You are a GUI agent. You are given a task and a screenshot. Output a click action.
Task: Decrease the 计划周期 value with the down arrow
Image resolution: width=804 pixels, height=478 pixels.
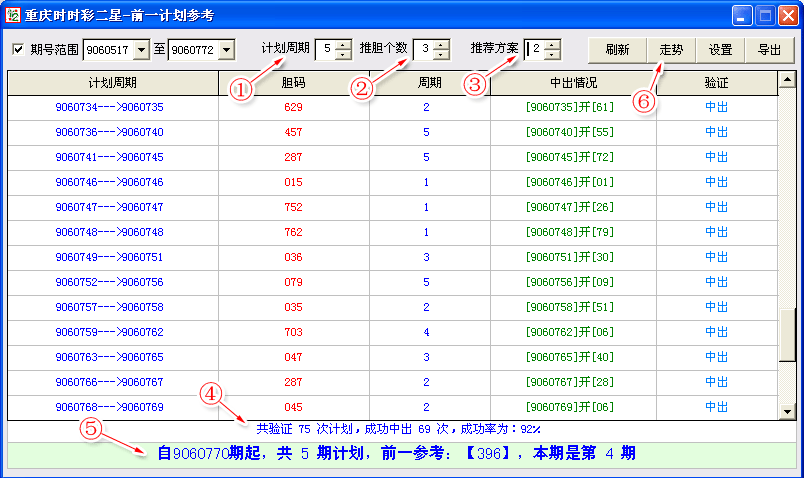click(x=344, y=54)
